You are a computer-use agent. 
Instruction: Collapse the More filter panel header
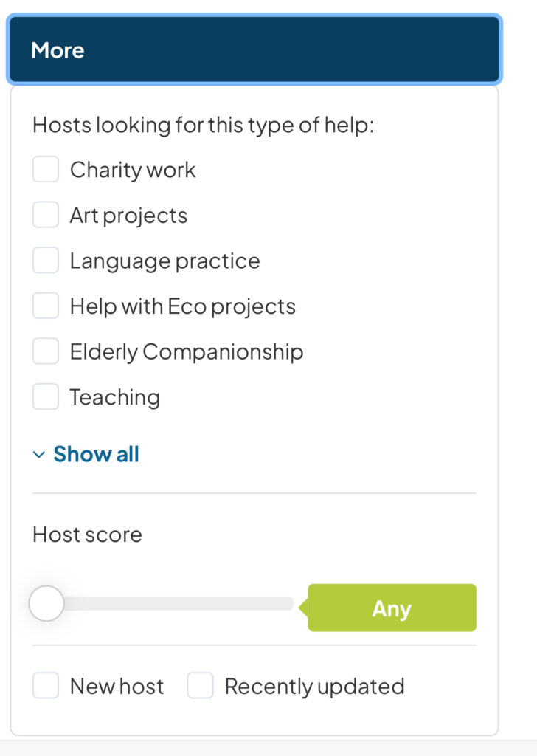click(x=254, y=50)
